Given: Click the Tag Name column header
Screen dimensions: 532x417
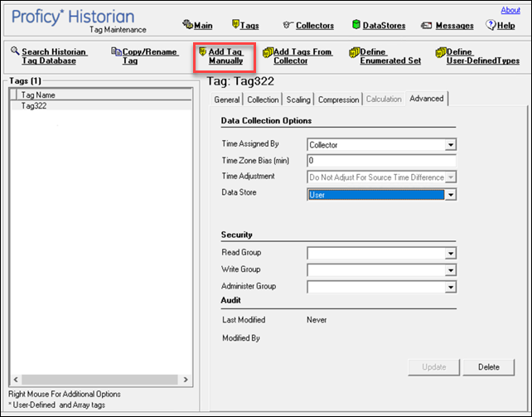Looking at the screenshot, I should pos(104,95).
